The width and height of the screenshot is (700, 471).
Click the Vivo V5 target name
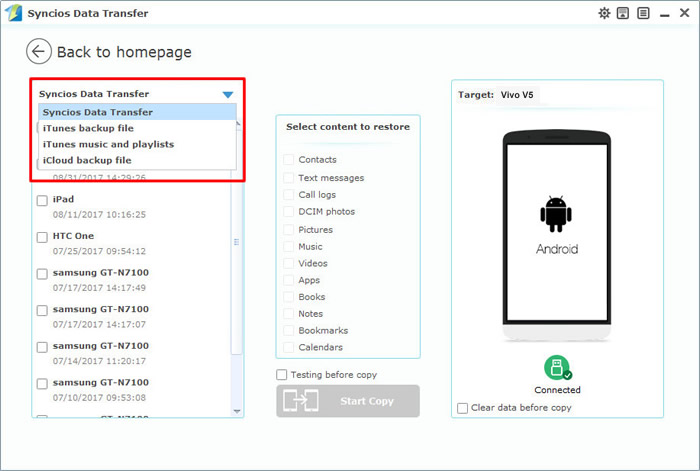click(x=517, y=95)
